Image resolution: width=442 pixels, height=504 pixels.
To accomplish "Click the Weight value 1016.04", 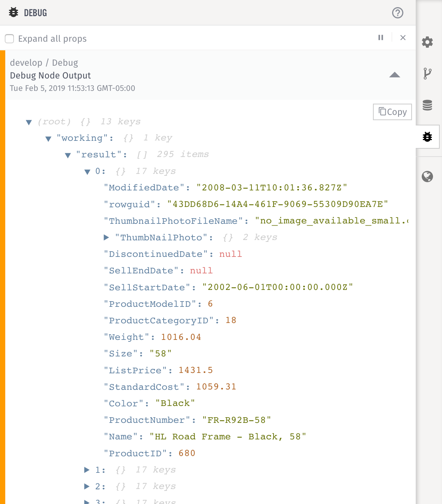I will 181,337.
